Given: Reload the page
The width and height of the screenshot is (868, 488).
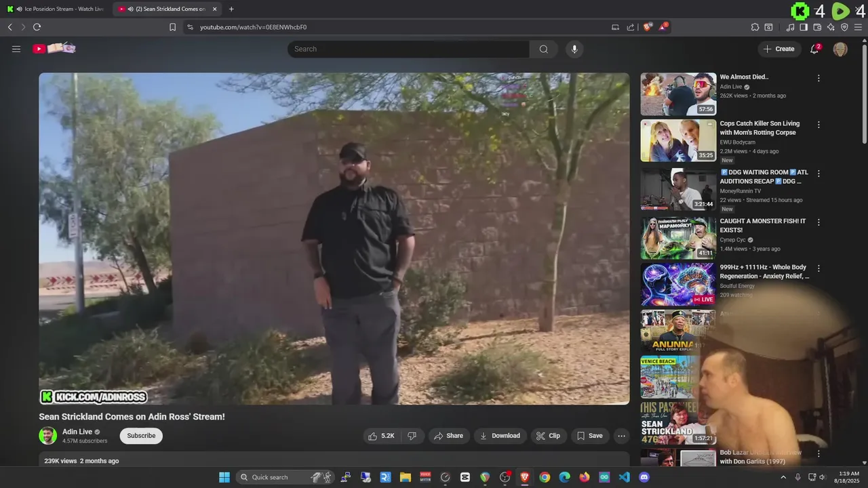Looking at the screenshot, I should tap(37, 27).
